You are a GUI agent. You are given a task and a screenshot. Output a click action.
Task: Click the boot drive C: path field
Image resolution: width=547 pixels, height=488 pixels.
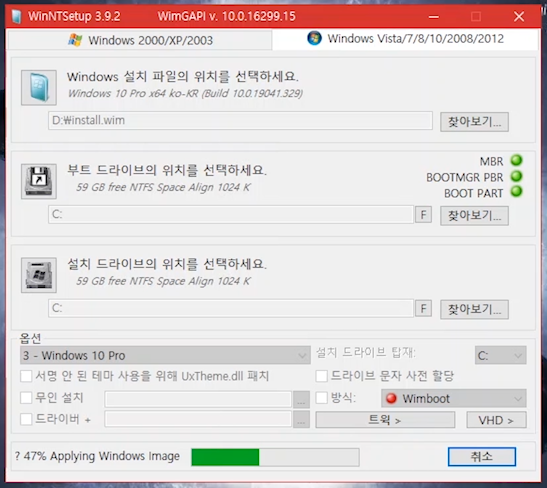point(231,214)
